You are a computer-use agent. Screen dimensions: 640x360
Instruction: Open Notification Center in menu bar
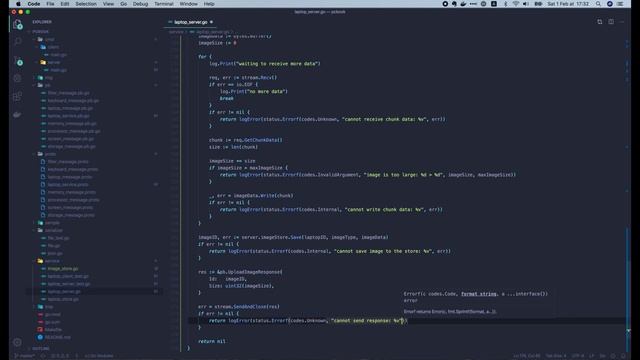(620, 4)
